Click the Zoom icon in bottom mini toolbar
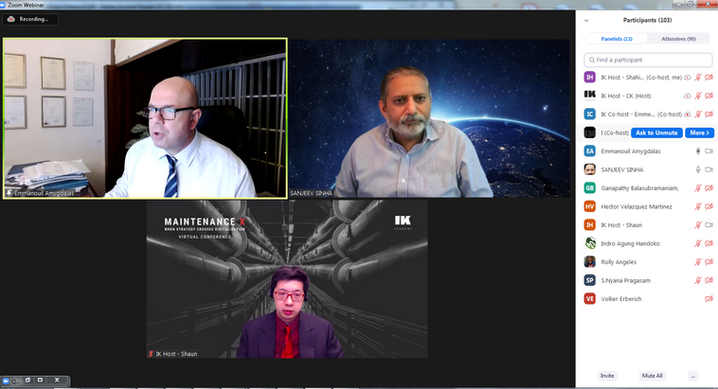The height and width of the screenshot is (389, 718). click(x=6, y=381)
